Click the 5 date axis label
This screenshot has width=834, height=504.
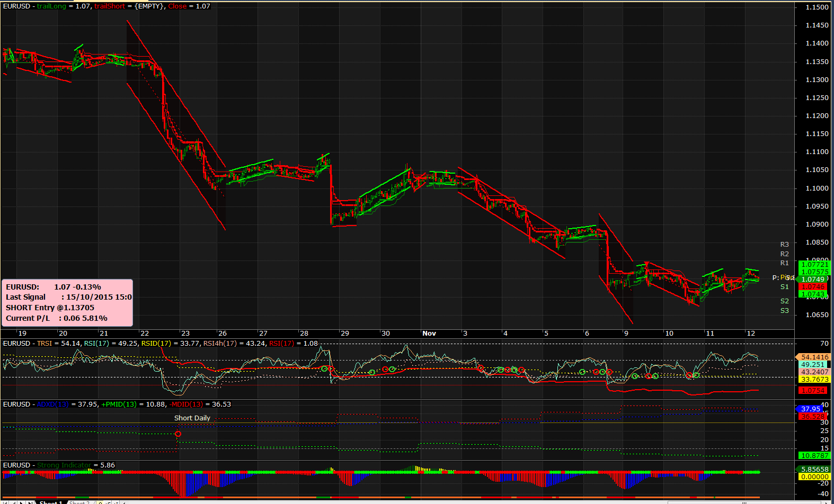tap(546, 333)
